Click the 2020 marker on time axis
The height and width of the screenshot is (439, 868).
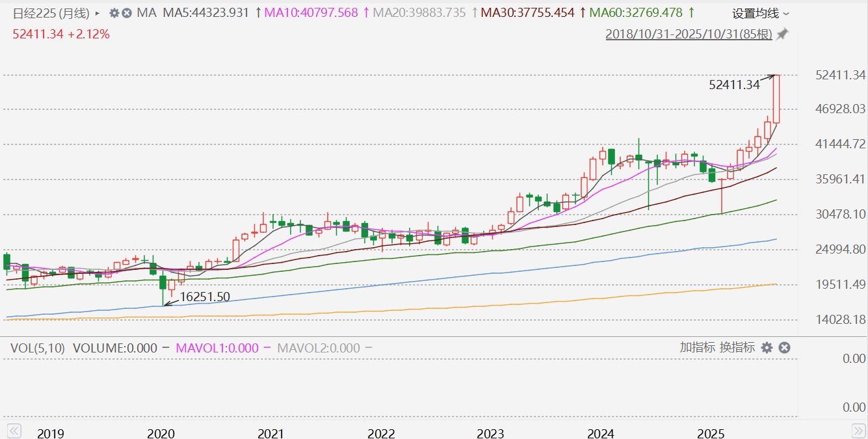coord(161,433)
